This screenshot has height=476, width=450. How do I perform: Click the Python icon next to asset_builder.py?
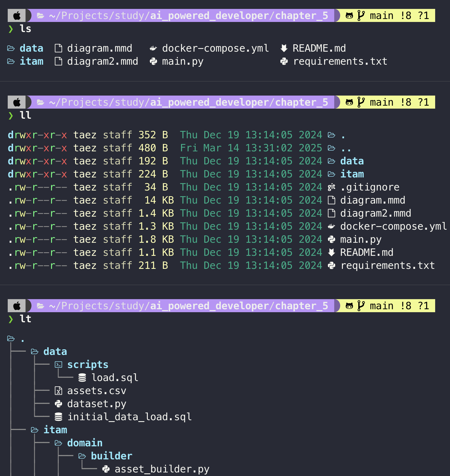[x=106, y=469]
